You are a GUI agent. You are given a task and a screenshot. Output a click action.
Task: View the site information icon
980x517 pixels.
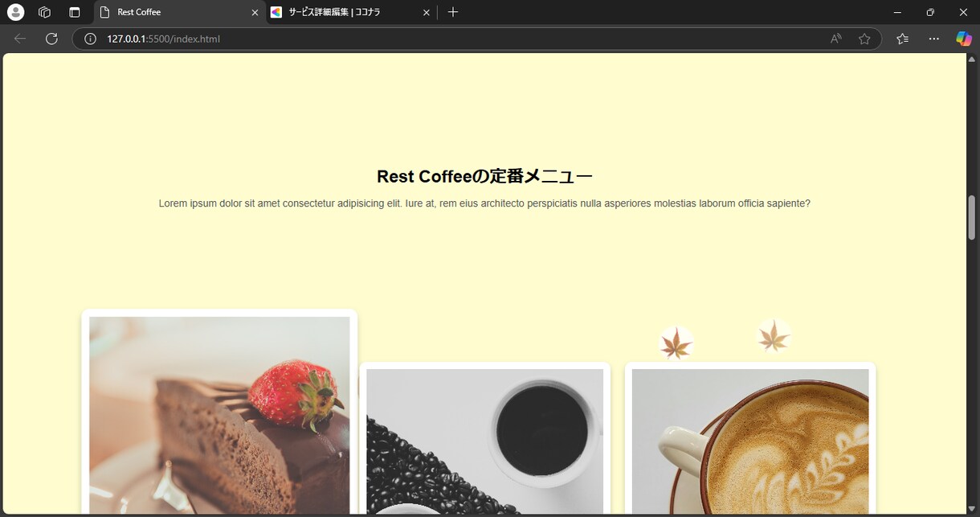91,39
